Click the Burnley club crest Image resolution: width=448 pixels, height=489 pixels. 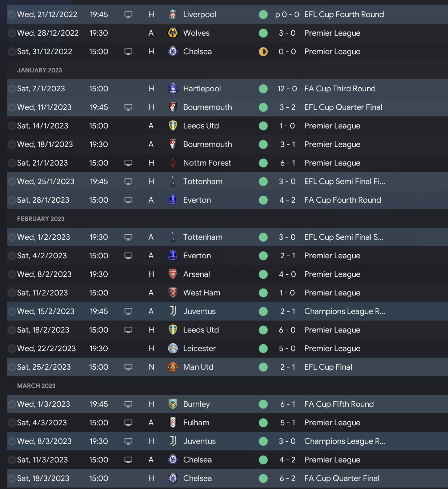click(x=173, y=404)
